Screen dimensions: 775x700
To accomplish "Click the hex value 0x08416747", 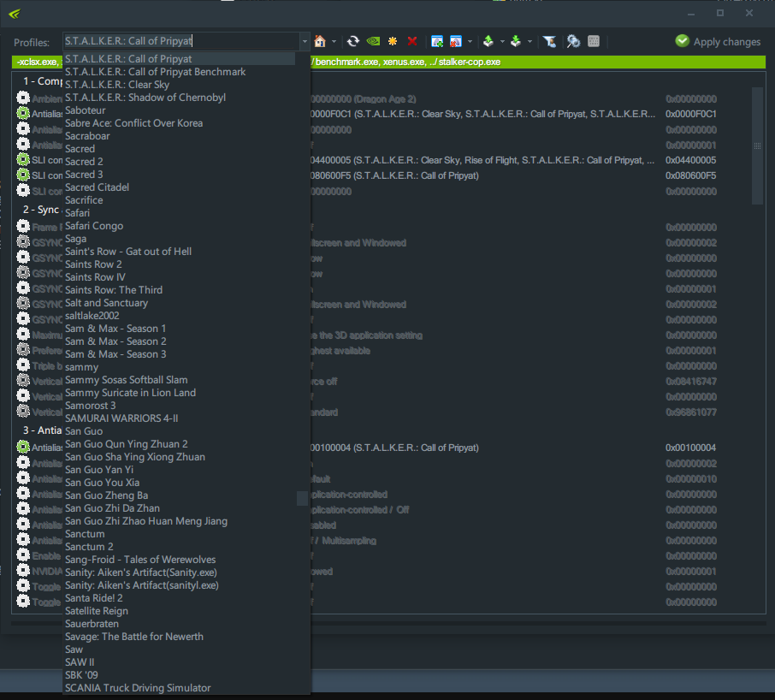I will point(690,381).
